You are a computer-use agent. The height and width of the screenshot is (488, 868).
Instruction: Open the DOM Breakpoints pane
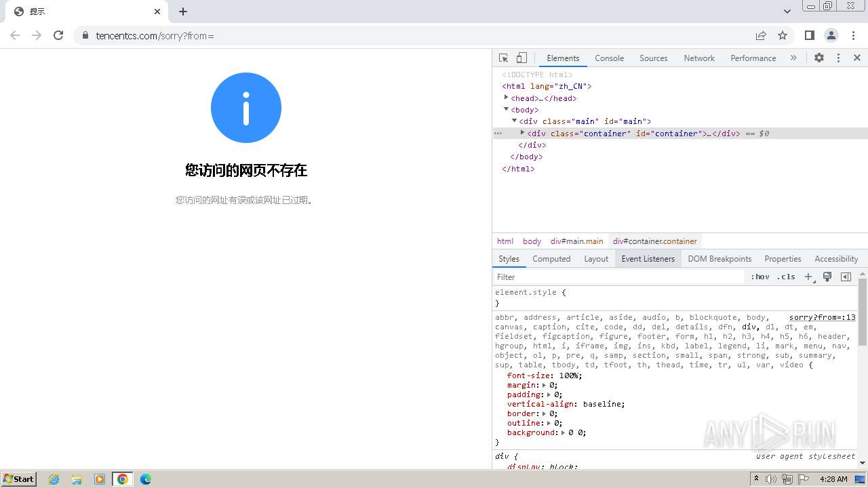pyautogui.click(x=719, y=259)
